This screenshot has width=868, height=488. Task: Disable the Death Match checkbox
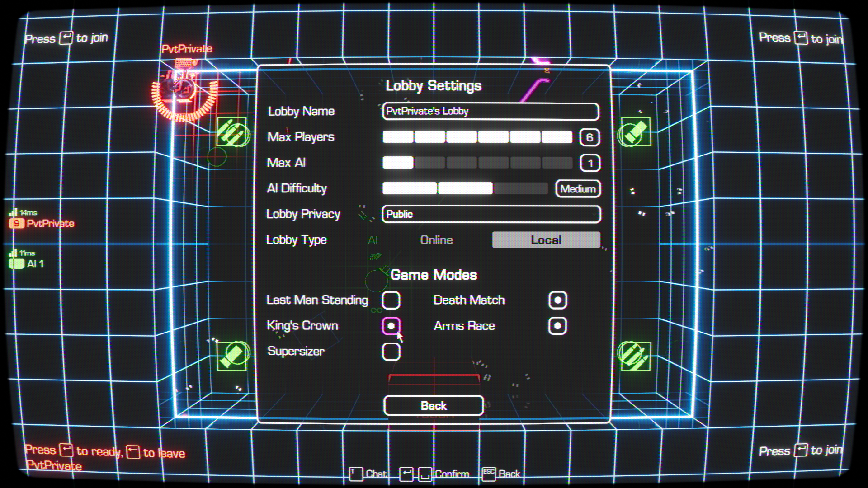click(558, 300)
